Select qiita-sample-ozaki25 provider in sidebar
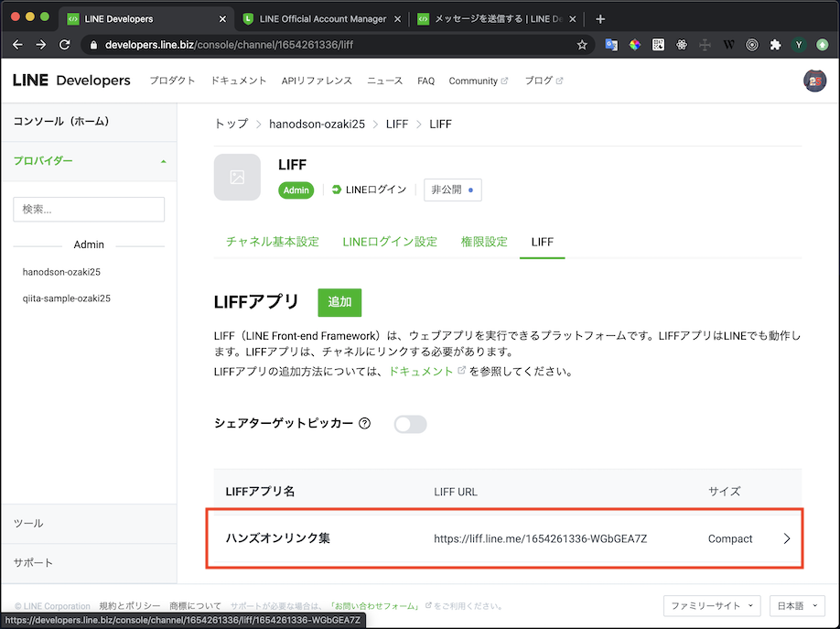The image size is (840, 629). (67, 298)
